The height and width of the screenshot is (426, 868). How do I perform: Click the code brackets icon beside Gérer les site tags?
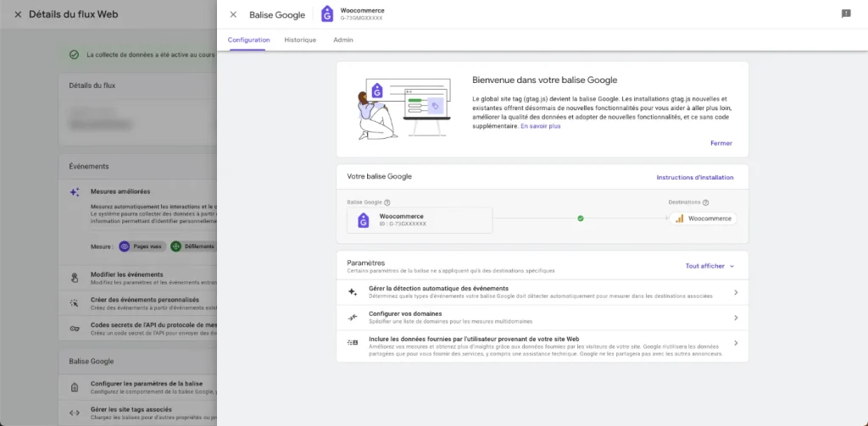75,412
